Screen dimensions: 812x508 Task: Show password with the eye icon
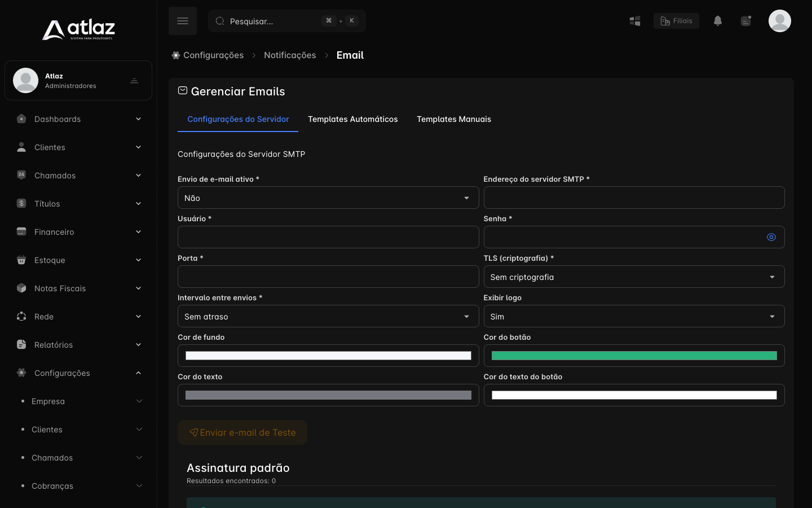[x=771, y=237]
